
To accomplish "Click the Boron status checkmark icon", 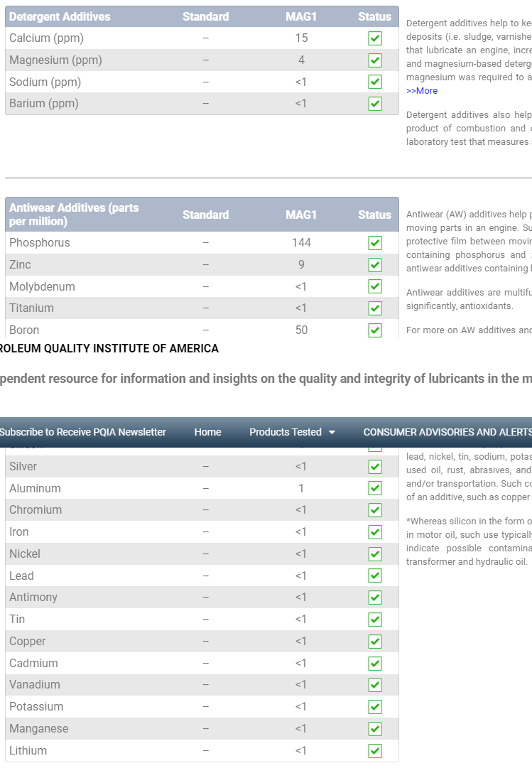I will click(x=375, y=330).
